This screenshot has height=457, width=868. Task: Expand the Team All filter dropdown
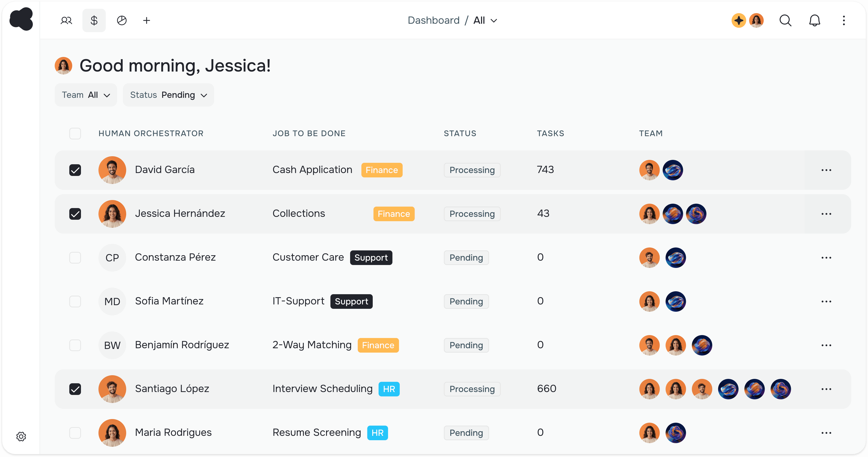point(86,95)
